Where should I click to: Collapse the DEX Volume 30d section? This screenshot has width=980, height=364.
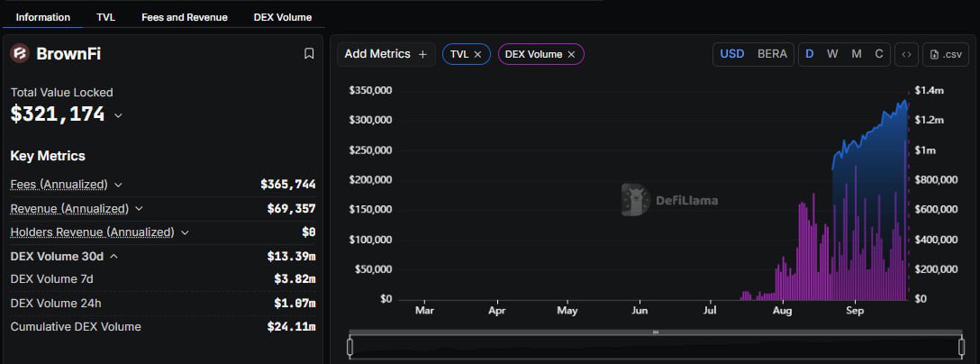114,256
